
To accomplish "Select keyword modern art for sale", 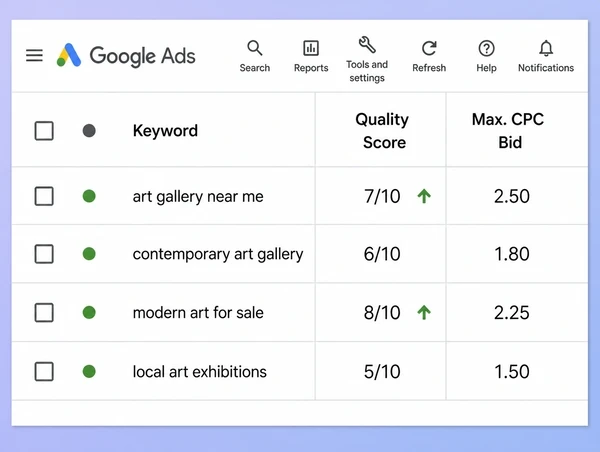I will click(198, 313).
